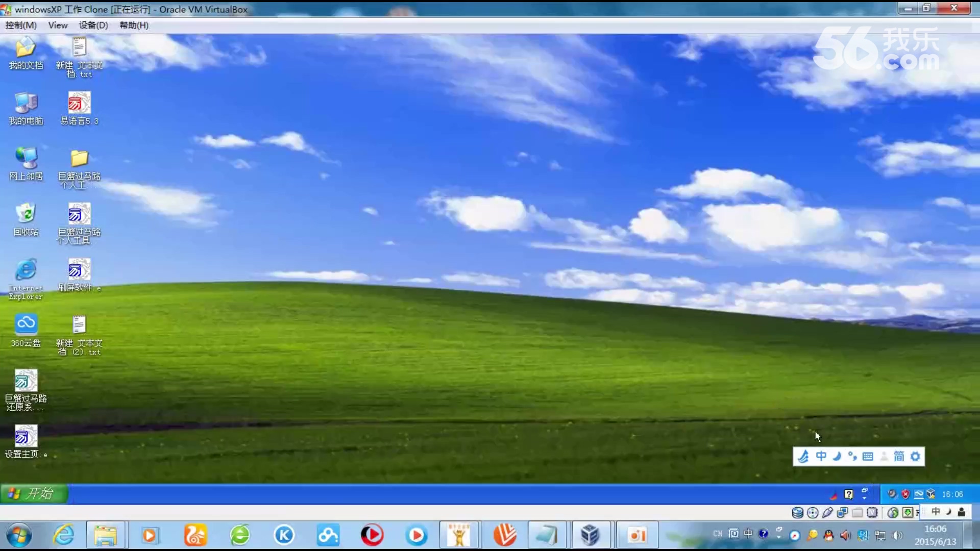Viewport: 980px width, 551px height.
Task: Click the QQ penguin icon in host tray
Action: pyautogui.click(x=828, y=535)
